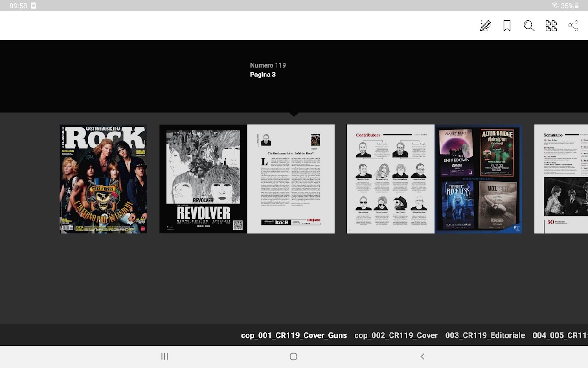
Task: Tap the Wi-Fi status icon
Action: click(555, 6)
